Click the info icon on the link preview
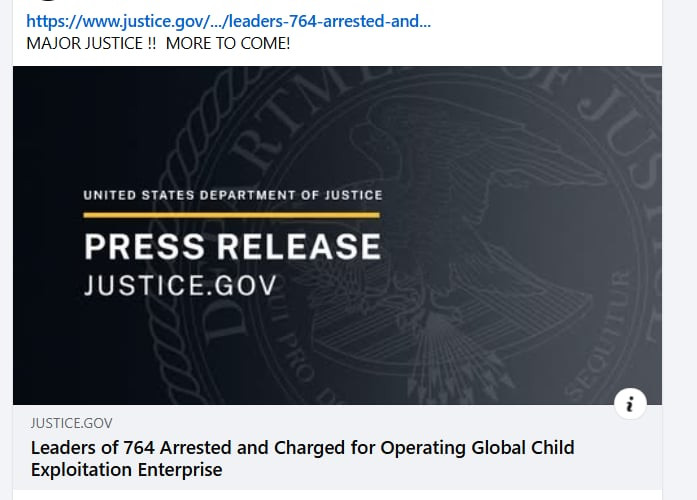 pos(630,404)
